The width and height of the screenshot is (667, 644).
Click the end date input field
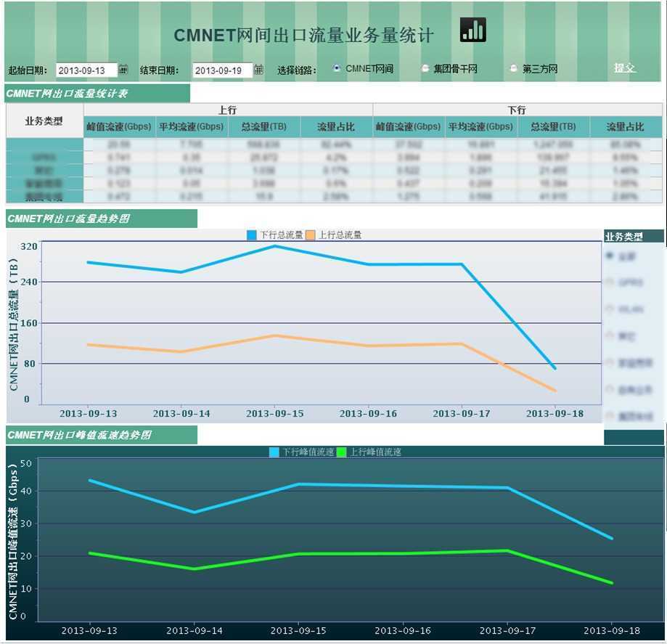[x=221, y=70]
